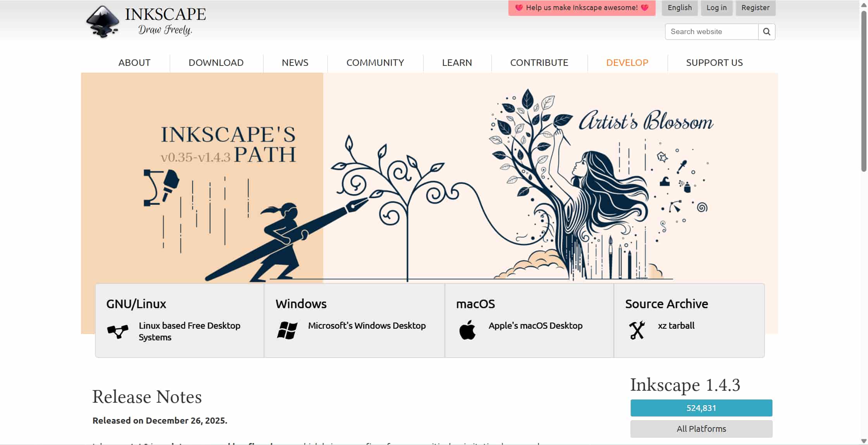Open the SUPPORT US menu item

click(714, 62)
